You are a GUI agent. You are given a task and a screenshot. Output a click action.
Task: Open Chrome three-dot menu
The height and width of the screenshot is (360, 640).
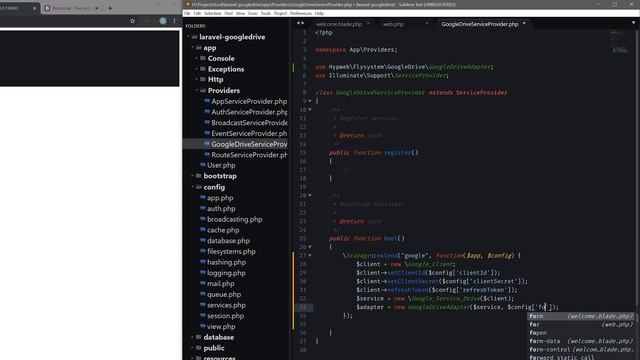(174, 21)
